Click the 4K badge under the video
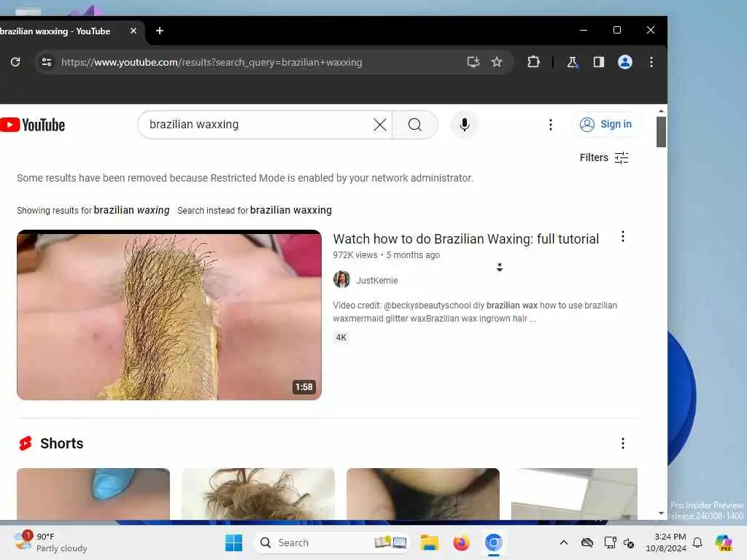This screenshot has height=560, width=747. tap(341, 338)
